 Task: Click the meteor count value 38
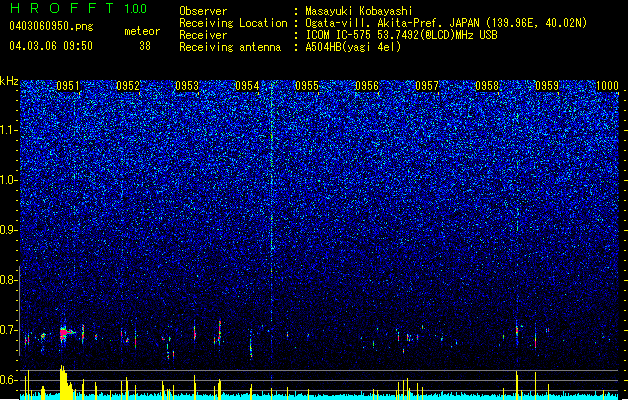[x=145, y=46]
